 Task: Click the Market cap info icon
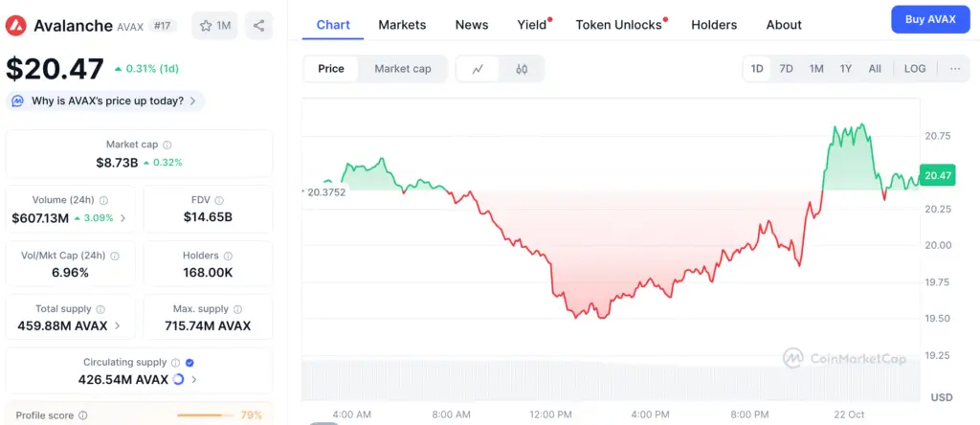[x=167, y=145]
